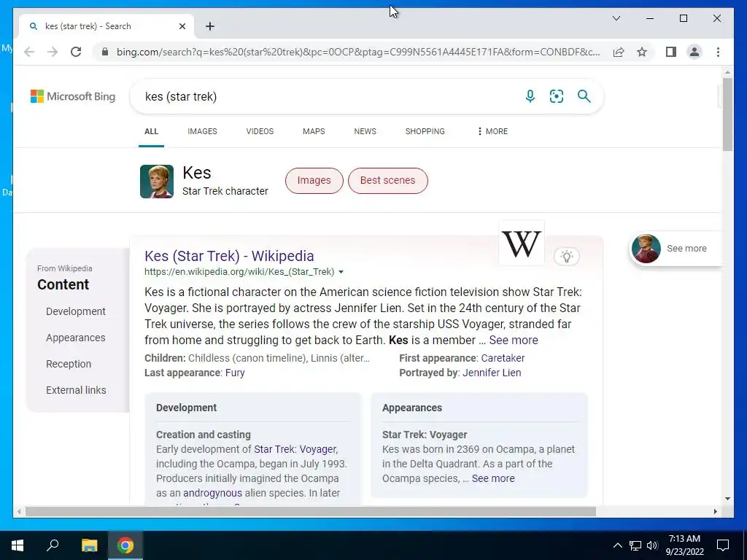The width and height of the screenshot is (747, 560).
Task: Click the Wikipedia W logo
Action: pyautogui.click(x=521, y=244)
